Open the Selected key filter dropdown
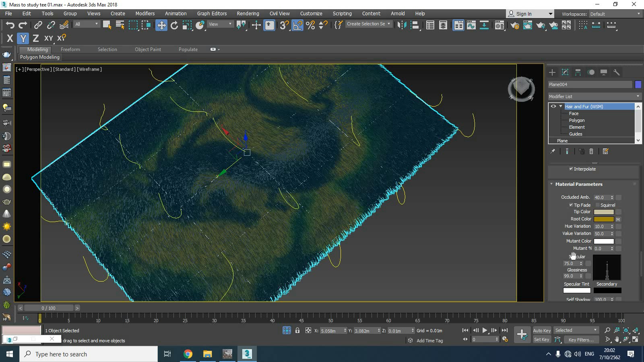 pyautogui.click(x=576, y=330)
